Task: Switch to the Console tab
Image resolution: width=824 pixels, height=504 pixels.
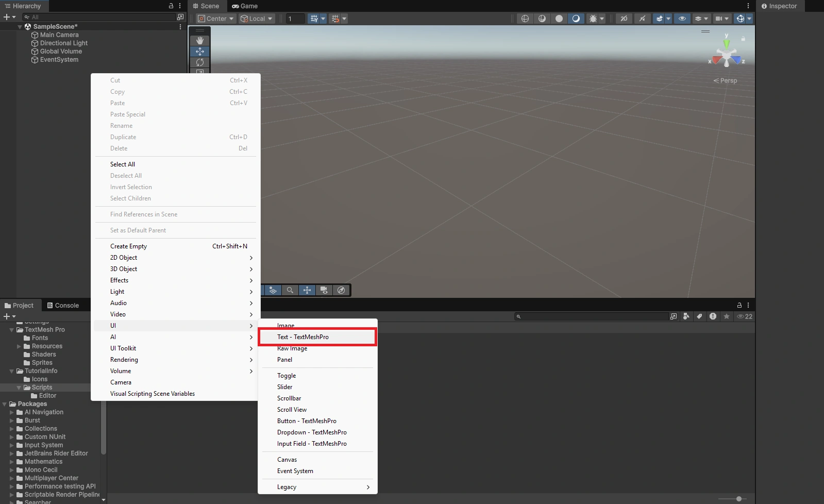Action: pos(63,305)
